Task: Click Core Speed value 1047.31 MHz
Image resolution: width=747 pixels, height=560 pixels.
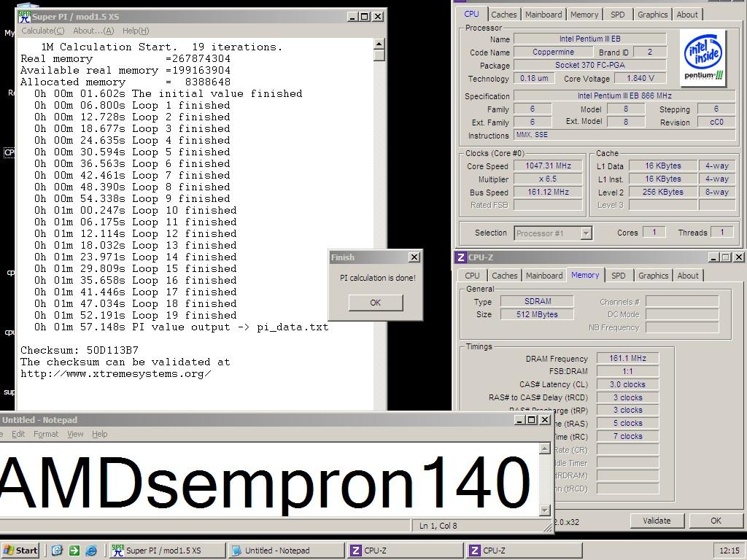Action: 548,166
